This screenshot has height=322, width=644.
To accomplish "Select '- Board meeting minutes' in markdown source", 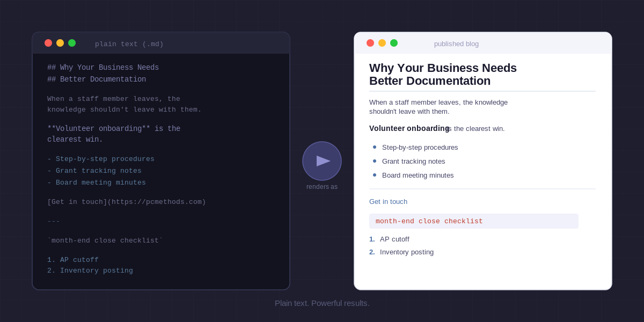I will click(x=97, y=182).
